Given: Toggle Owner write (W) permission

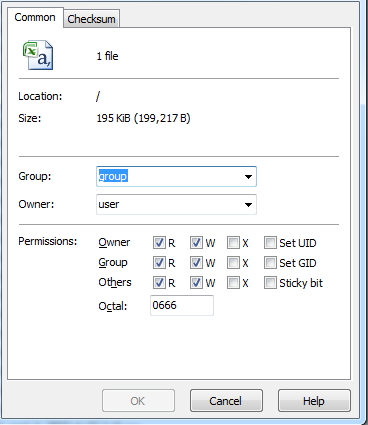Looking at the screenshot, I should [x=196, y=243].
